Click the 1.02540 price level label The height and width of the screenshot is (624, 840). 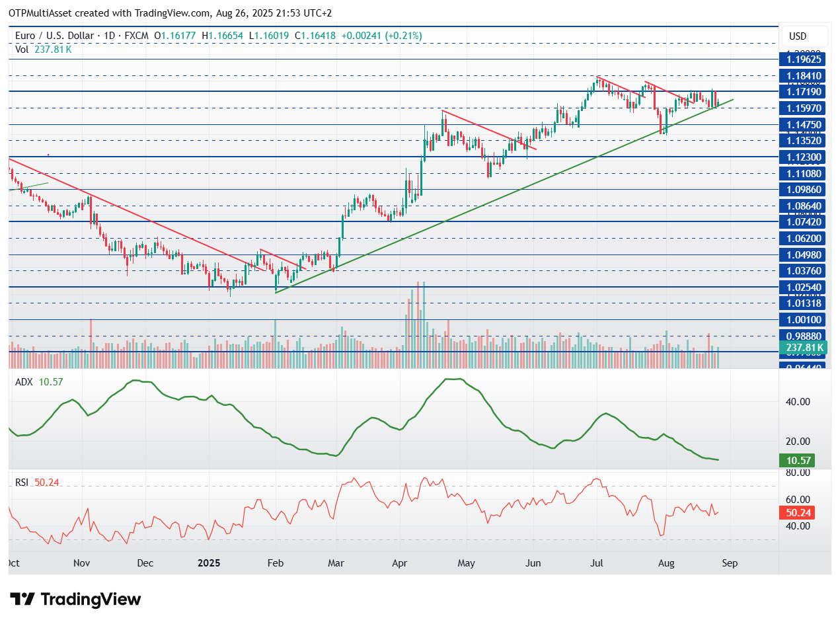804,287
